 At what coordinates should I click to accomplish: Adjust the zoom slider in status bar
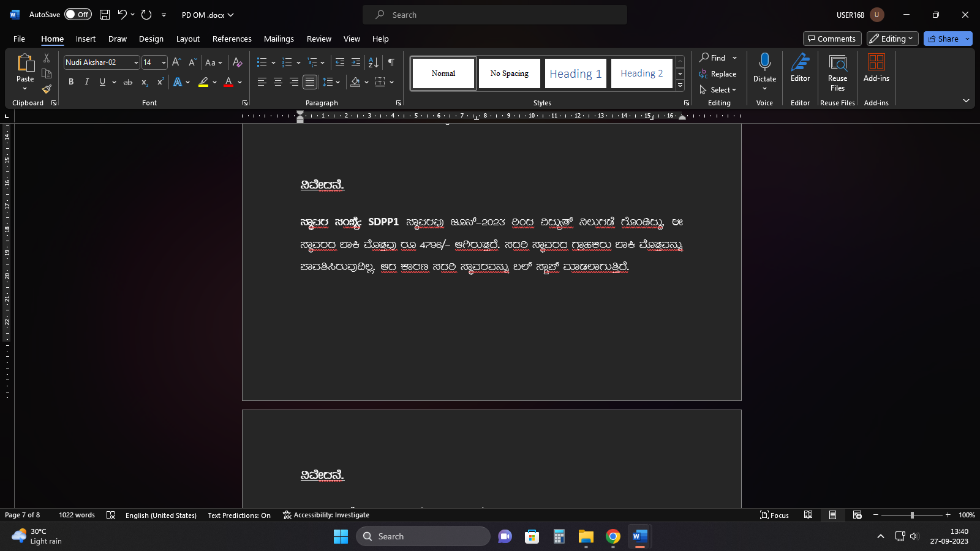tap(912, 515)
